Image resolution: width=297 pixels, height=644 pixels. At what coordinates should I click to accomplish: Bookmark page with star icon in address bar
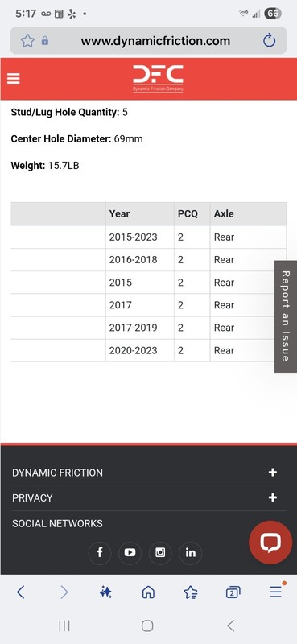[27, 41]
